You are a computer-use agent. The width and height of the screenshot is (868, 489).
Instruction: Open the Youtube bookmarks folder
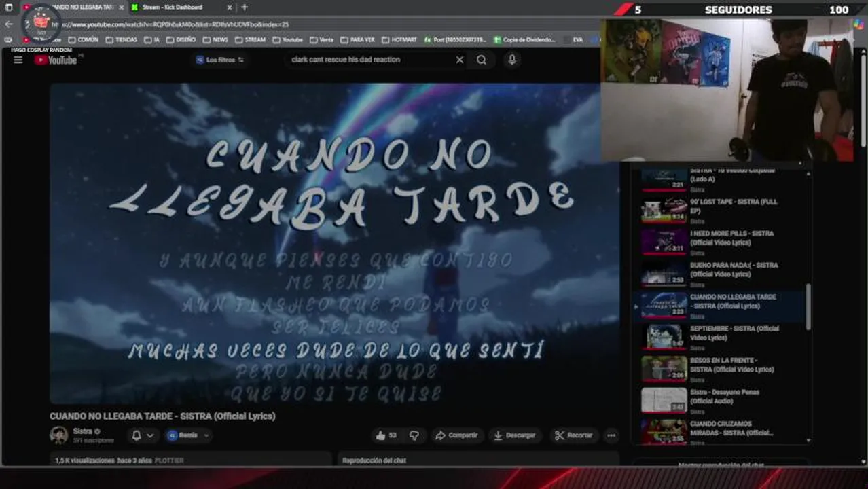288,40
